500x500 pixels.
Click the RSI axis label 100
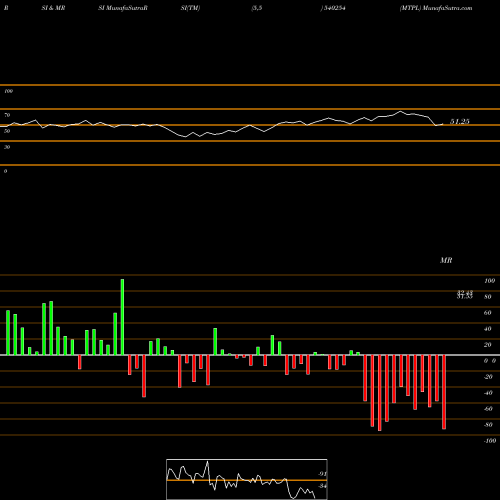[x=8, y=91]
